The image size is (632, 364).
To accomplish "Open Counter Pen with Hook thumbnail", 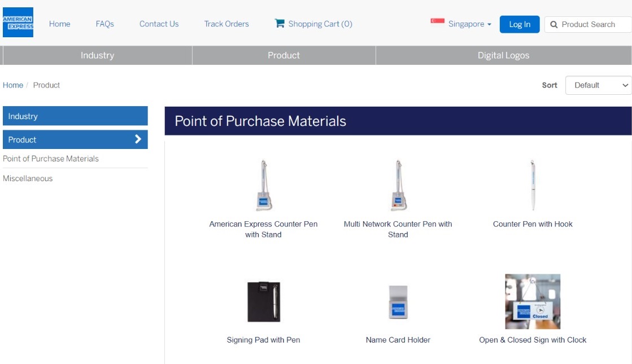I will [533, 185].
